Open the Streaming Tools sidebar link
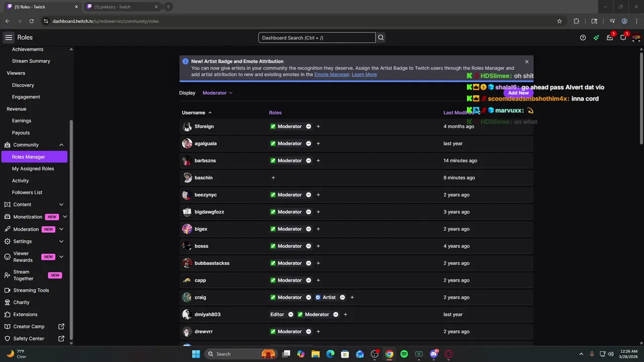Image resolution: width=644 pixels, height=362 pixels. coord(31,291)
